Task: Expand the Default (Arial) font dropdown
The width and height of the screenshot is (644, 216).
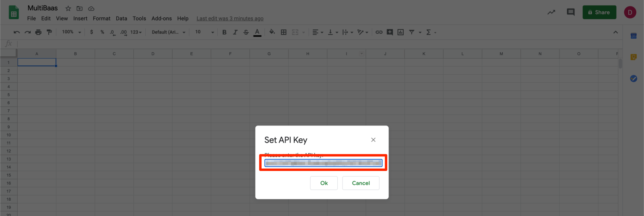Action: [x=168, y=32]
